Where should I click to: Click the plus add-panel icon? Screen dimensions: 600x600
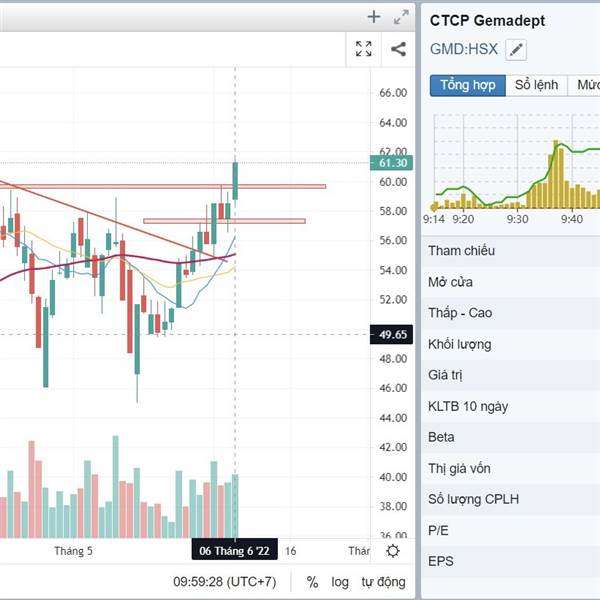(374, 16)
